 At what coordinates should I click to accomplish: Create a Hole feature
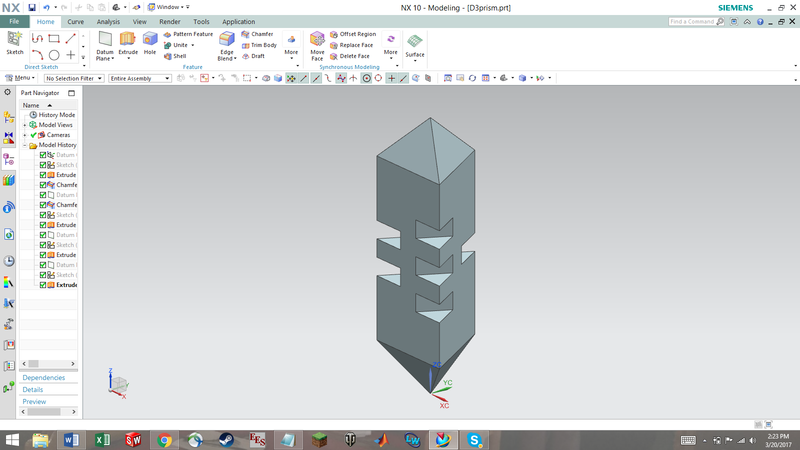(149, 43)
